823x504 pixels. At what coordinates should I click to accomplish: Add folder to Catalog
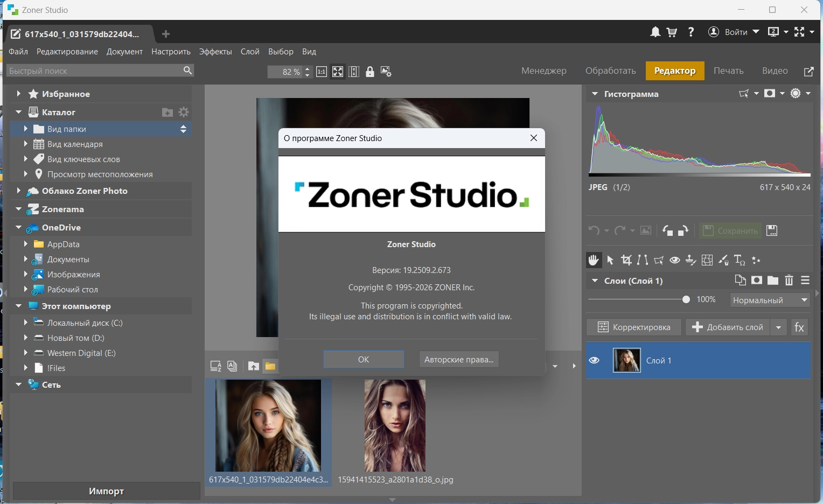(x=168, y=112)
